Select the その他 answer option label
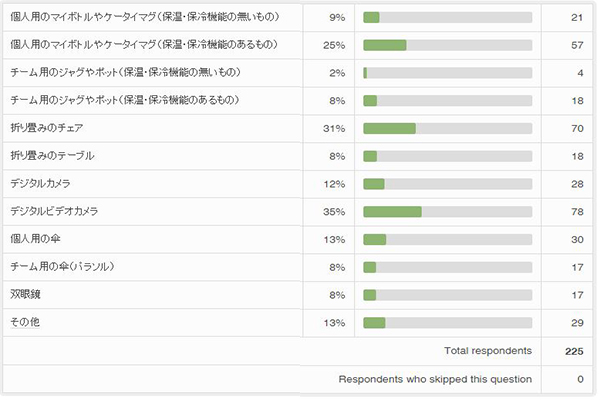The height and width of the screenshot is (400, 600). (24, 323)
